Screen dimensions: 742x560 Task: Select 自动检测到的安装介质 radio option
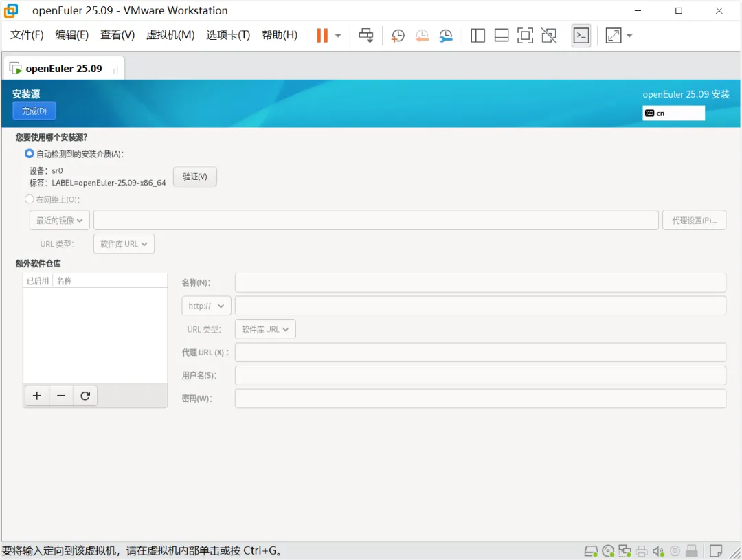(x=30, y=154)
